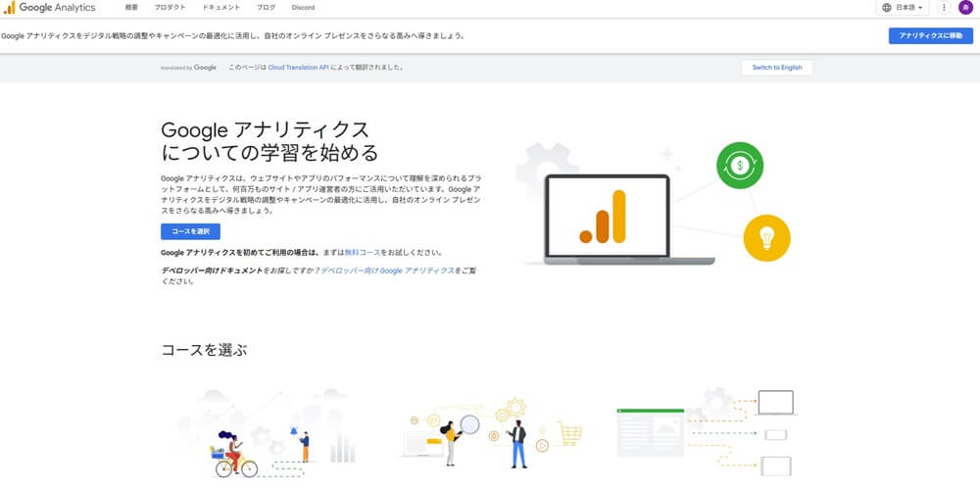Open the 概要 menu item
Image resolution: width=980 pixels, height=491 pixels.
131,8
